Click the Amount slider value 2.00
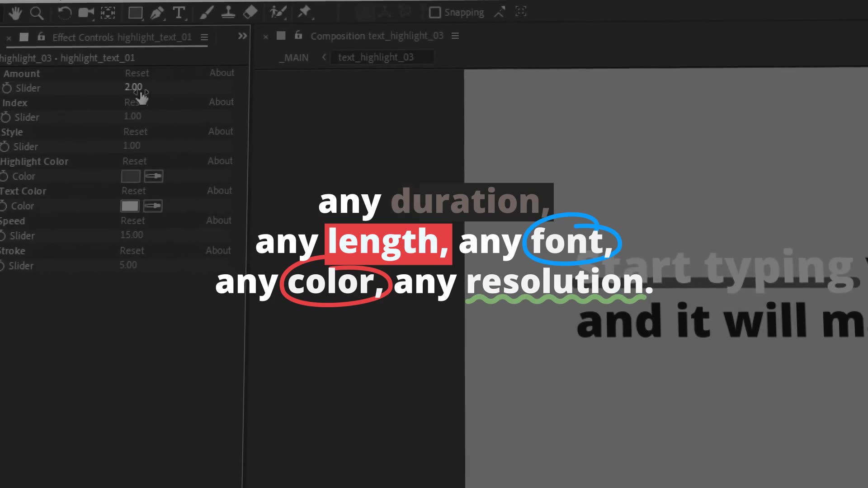868x488 pixels. tap(133, 86)
